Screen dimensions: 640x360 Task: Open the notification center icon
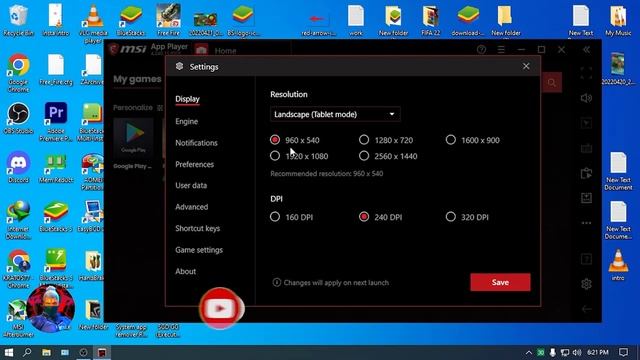click(x=623, y=352)
